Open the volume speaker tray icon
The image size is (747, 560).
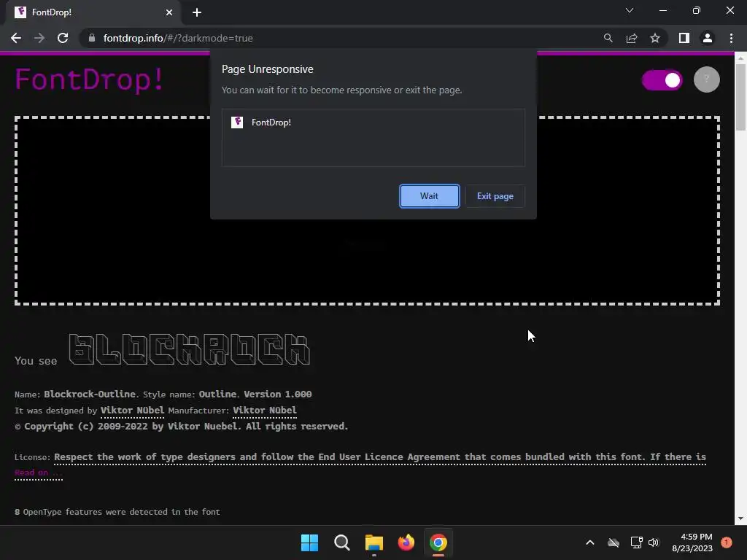pyautogui.click(x=654, y=542)
